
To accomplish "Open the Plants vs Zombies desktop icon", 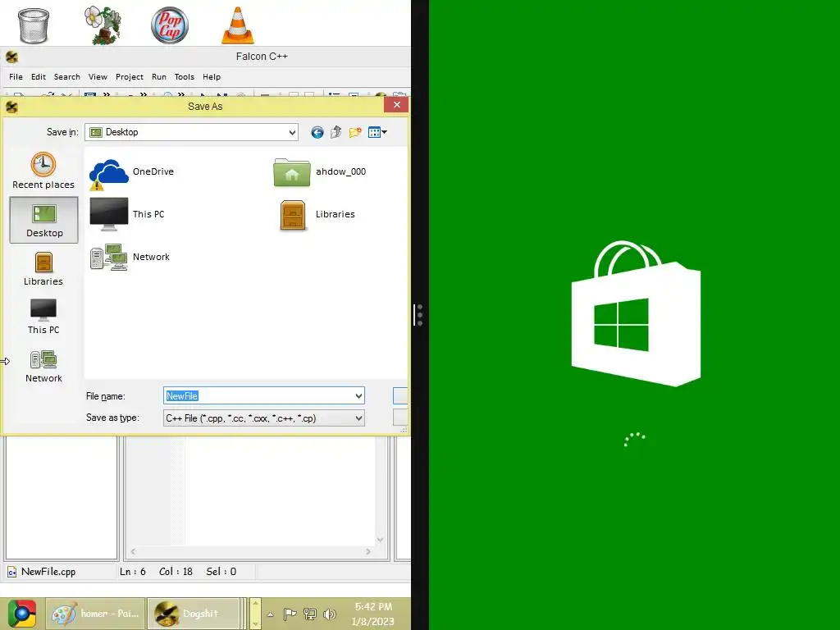I will coord(103,25).
